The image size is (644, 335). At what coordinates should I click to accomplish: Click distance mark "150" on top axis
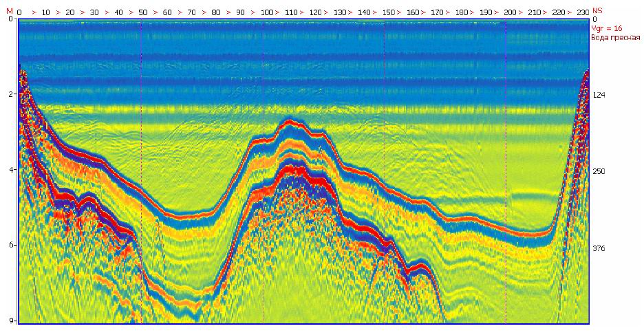(x=389, y=13)
